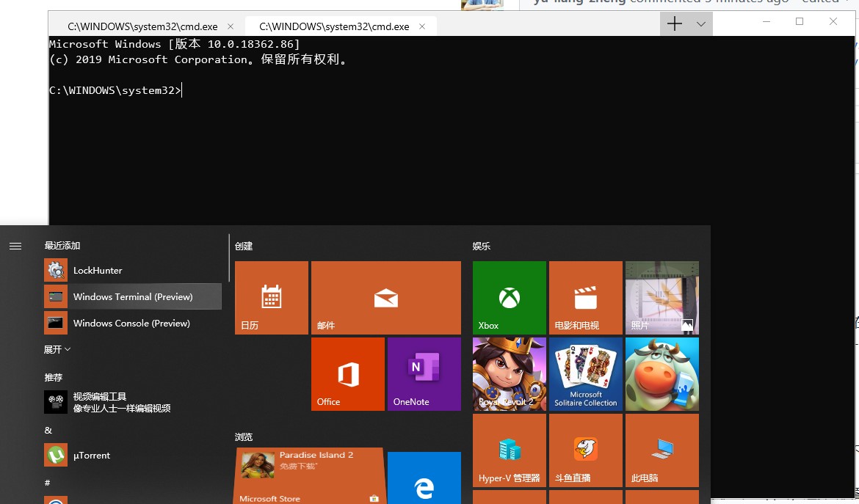Click the 娱乐 tile group header
Screen dimensions: 859x504
[482, 246]
